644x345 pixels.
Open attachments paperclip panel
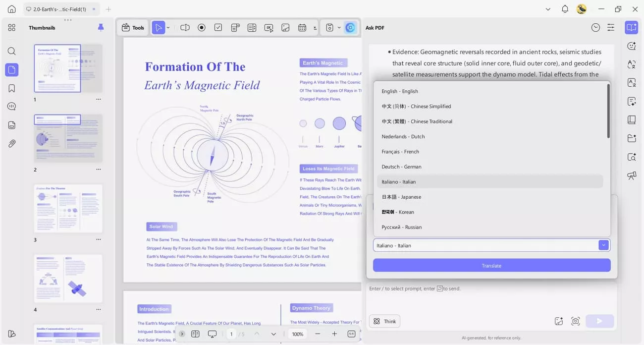(x=12, y=144)
